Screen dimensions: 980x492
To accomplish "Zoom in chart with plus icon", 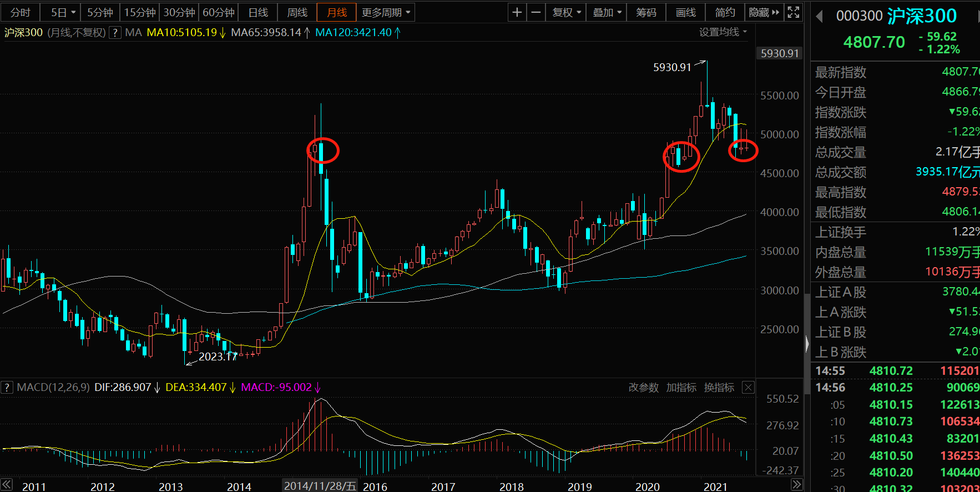I will click(517, 12).
